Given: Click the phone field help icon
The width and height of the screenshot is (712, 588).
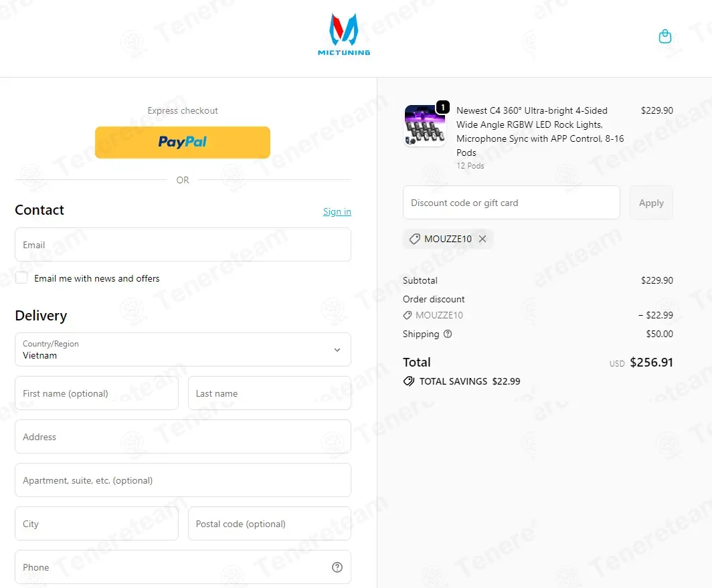Looking at the screenshot, I should tap(337, 567).
